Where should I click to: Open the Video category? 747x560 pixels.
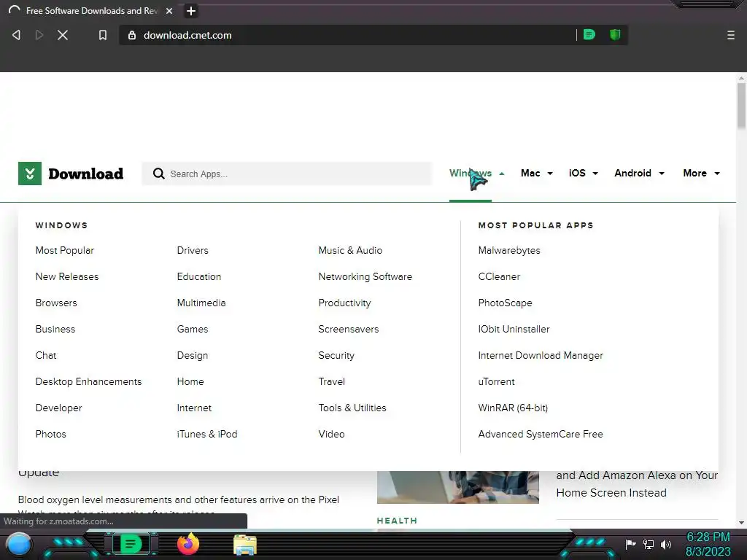[x=332, y=435]
